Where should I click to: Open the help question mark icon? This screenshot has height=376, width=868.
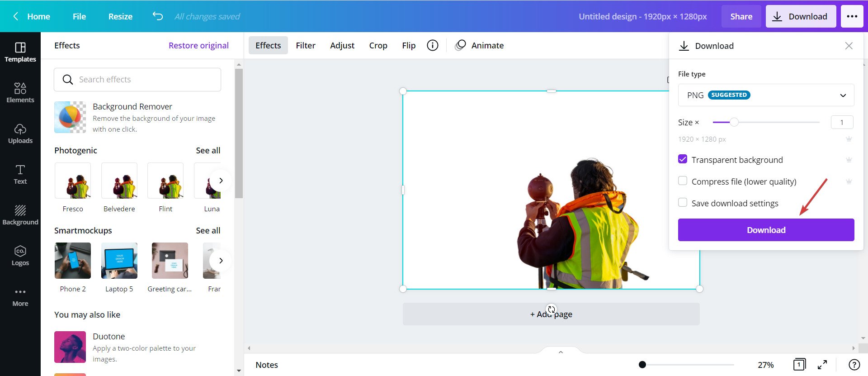[x=854, y=365]
